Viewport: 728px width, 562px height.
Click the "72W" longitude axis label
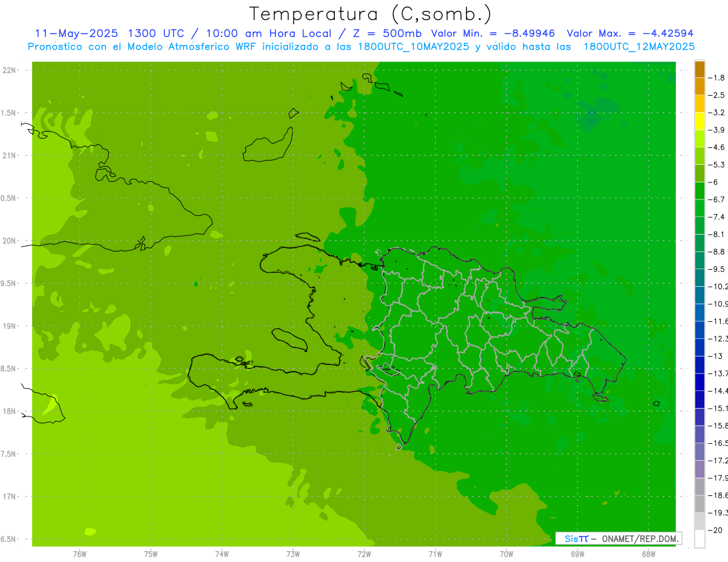pyautogui.click(x=364, y=554)
